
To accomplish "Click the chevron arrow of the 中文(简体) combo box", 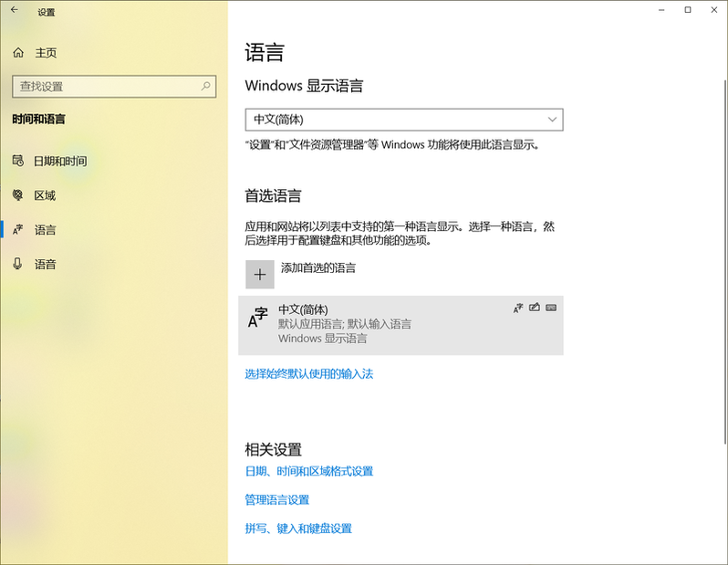I will point(552,120).
